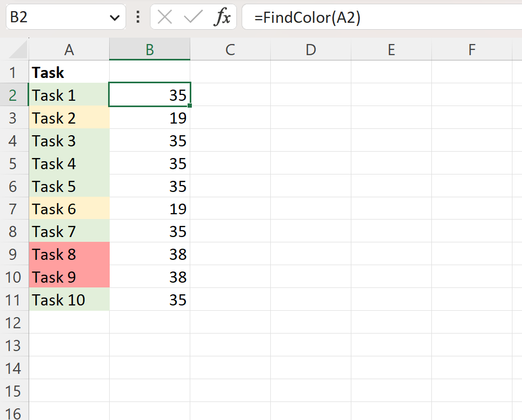This screenshot has width=522, height=420.
Task: Select row 15 header
Action: tap(14, 390)
